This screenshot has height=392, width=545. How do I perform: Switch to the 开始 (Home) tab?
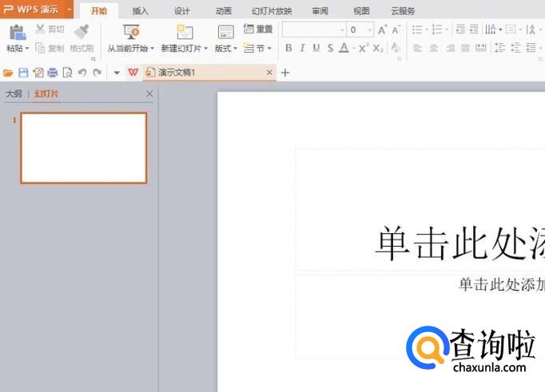[x=99, y=10]
